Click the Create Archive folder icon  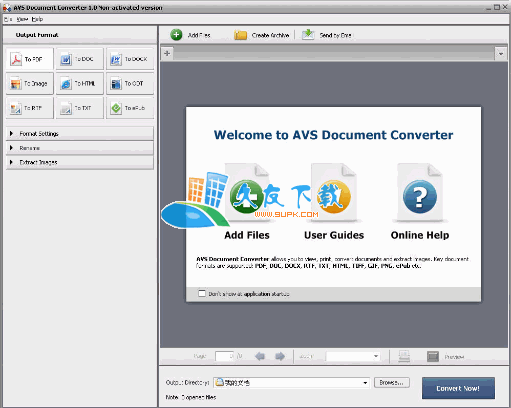[240, 35]
